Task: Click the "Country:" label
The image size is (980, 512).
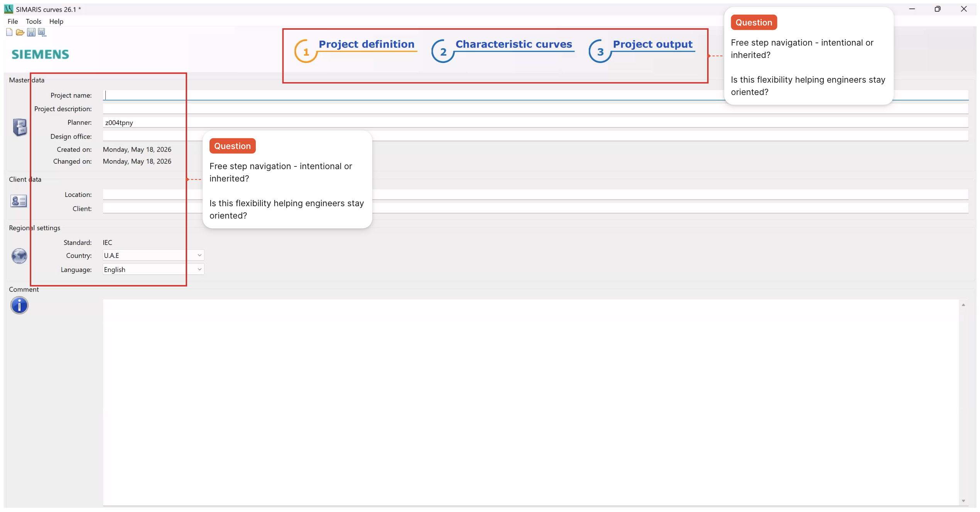Action: [79, 256]
